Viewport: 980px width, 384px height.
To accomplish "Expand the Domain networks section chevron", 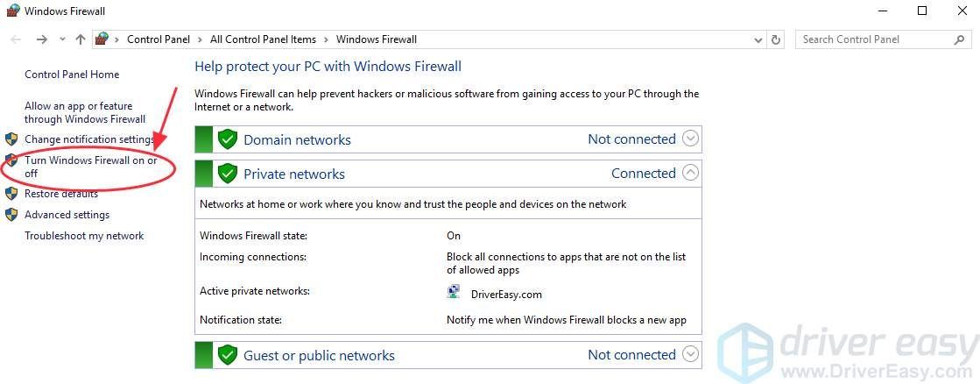I will pyautogui.click(x=690, y=139).
